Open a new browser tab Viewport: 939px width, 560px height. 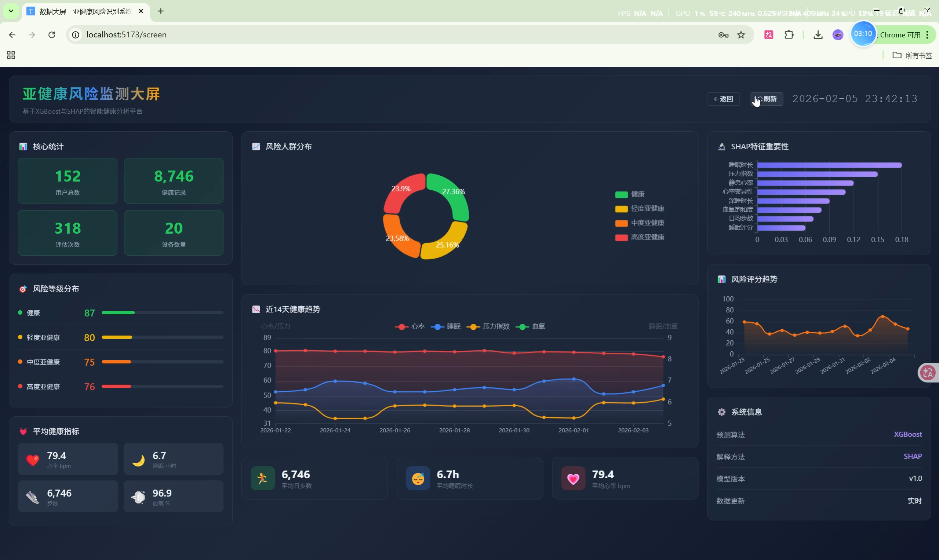coord(161,11)
